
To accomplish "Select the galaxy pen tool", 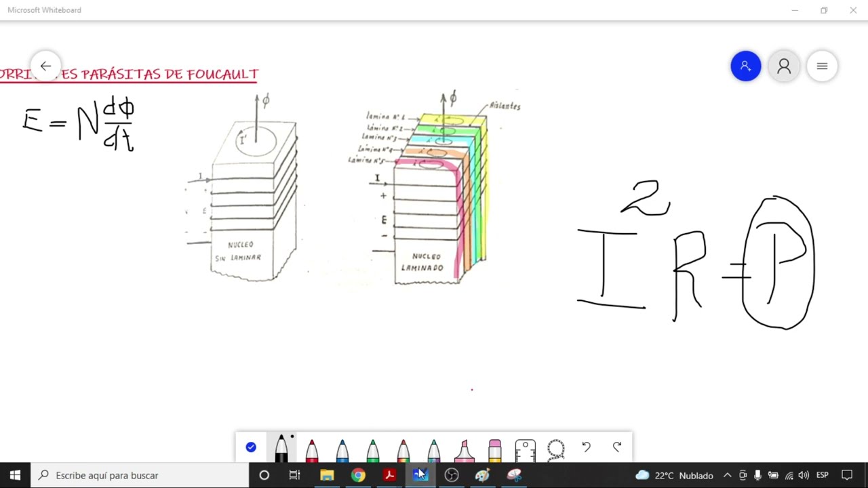I will pyautogui.click(x=434, y=450).
